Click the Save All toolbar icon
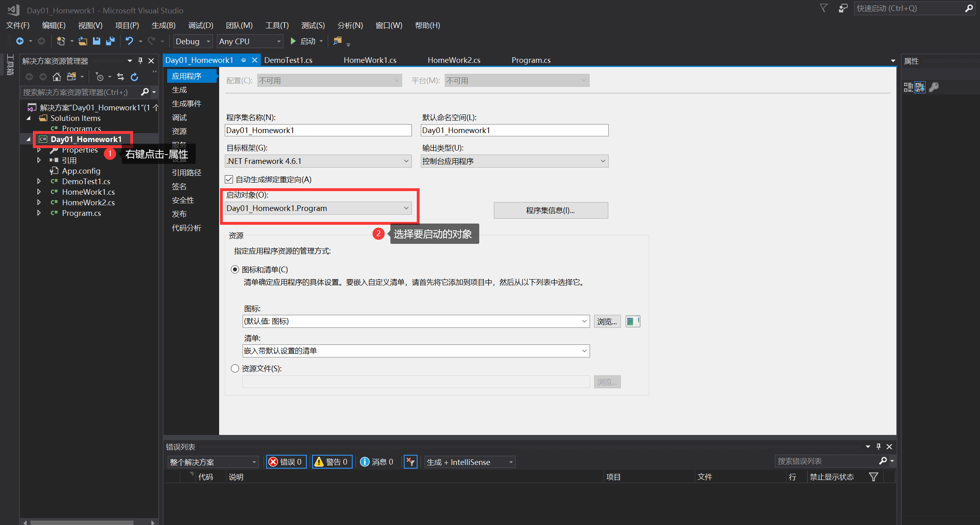 point(110,41)
